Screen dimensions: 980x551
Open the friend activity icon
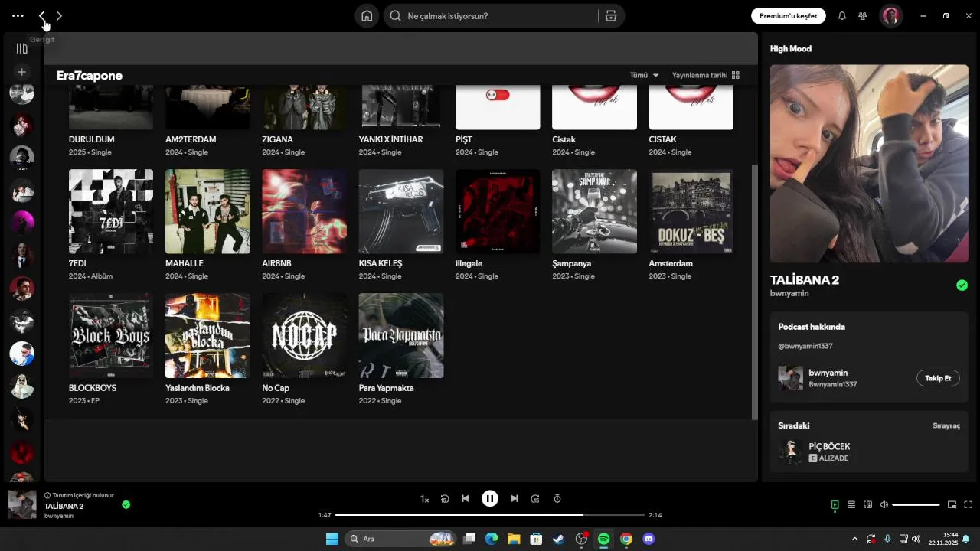[x=863, y=16]
